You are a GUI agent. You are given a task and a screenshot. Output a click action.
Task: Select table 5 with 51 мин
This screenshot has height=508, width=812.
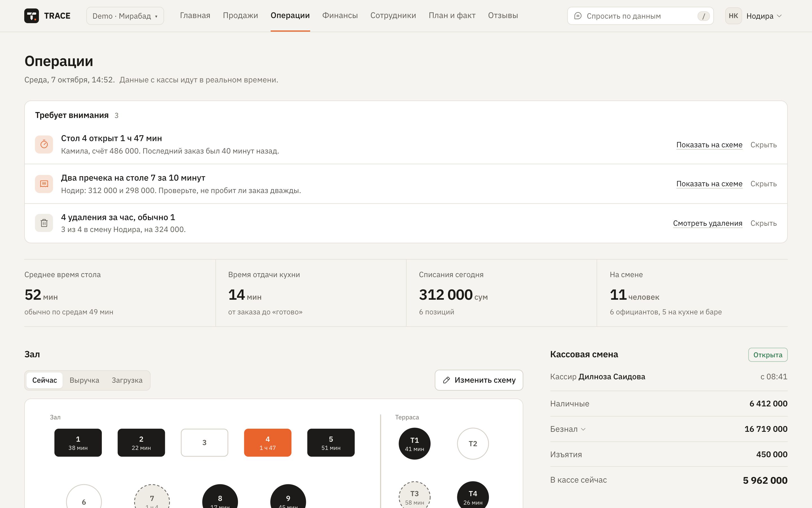[x=331, y=443]
